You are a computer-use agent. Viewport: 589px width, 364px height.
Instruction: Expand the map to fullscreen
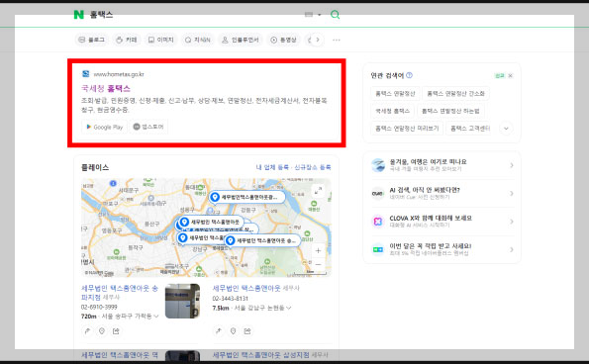(x=318, y=191)
